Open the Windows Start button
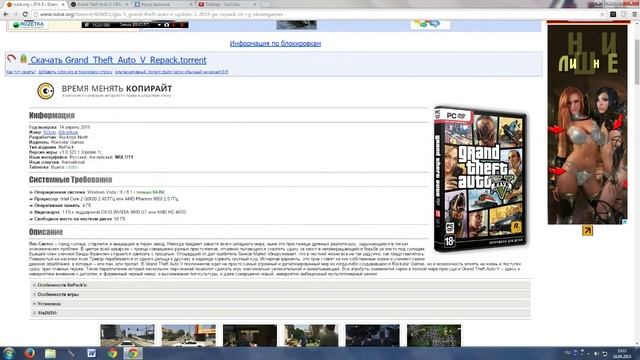 click(x=9, y=353)
